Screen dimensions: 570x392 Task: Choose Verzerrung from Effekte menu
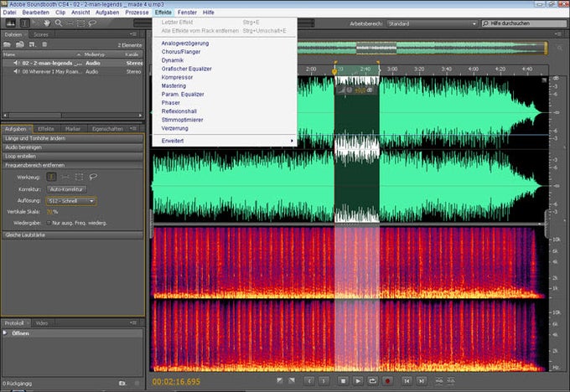(x=175, y=128)
